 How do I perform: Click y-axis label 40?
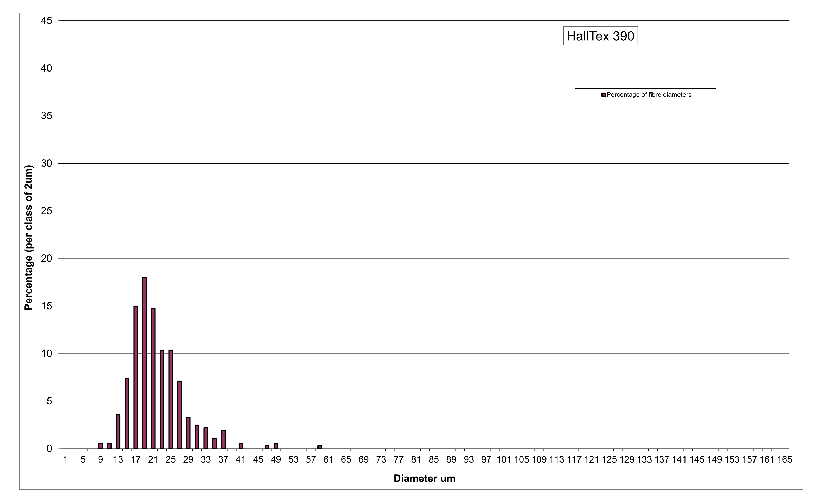[x=46, y=68]
